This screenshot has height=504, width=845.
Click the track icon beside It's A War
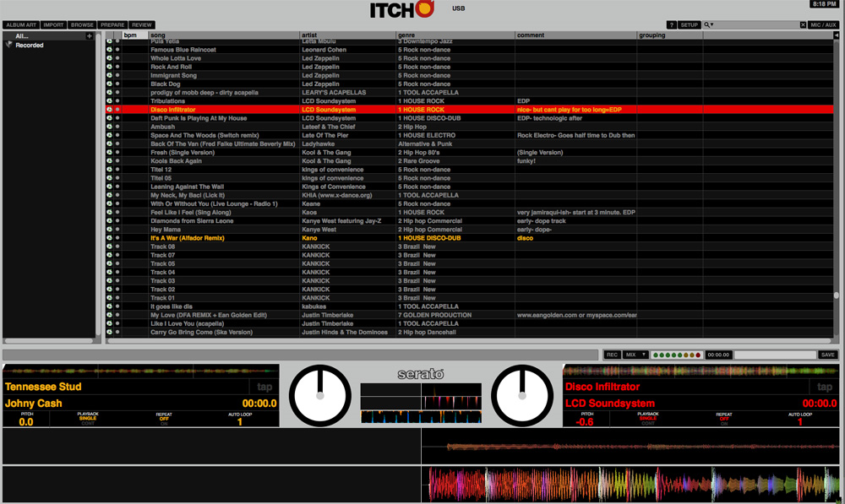coord(109,238)
